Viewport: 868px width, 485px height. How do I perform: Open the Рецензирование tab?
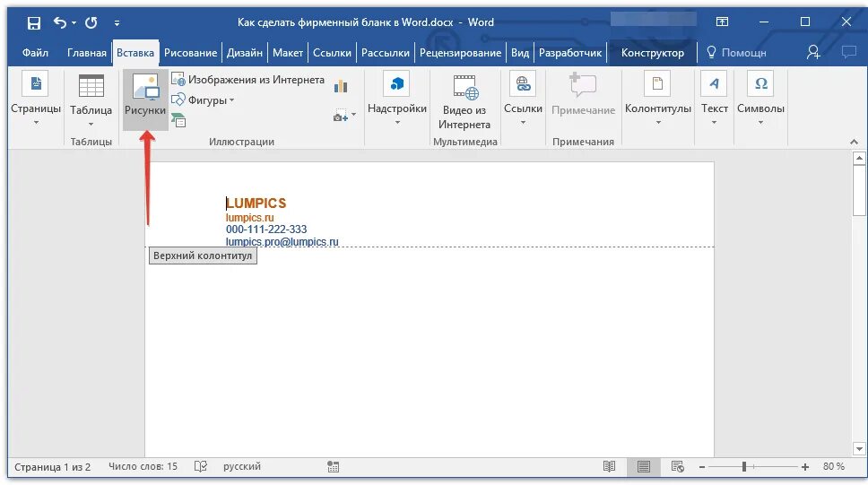click(460, 53)
